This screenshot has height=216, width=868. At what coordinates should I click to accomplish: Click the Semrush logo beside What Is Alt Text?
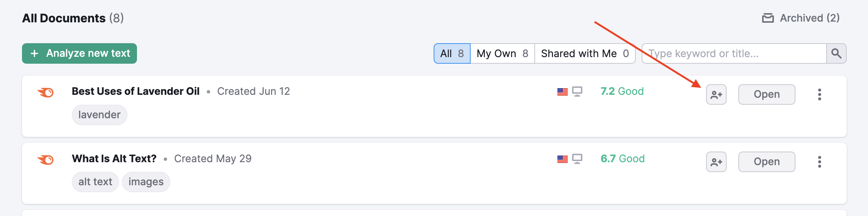click(45, 159)
